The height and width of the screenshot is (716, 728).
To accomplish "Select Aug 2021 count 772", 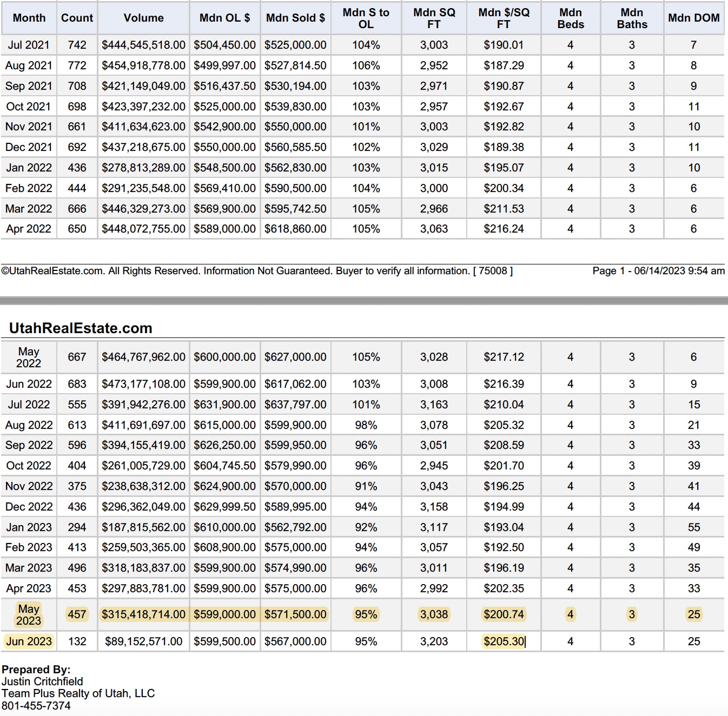I will (77, 65).
